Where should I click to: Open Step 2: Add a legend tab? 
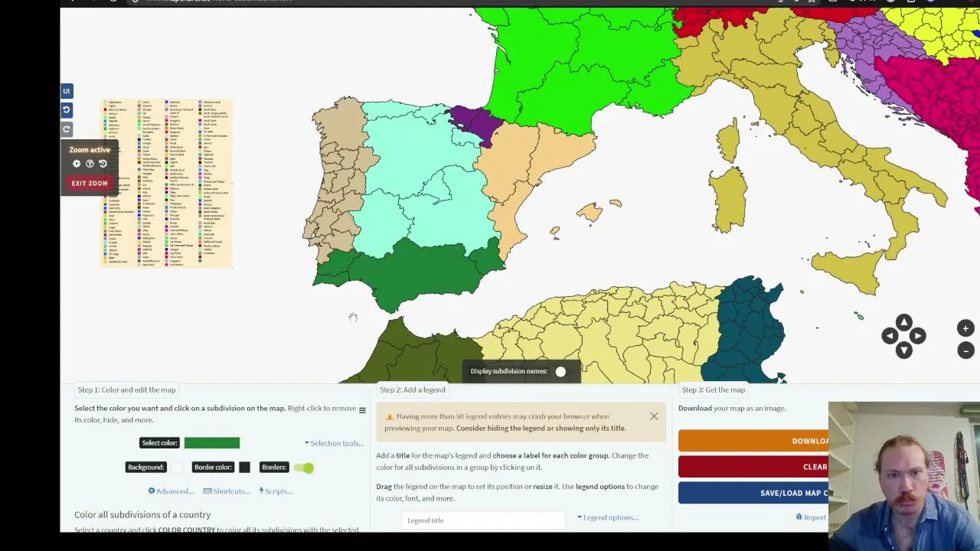[x=412, y=390]
